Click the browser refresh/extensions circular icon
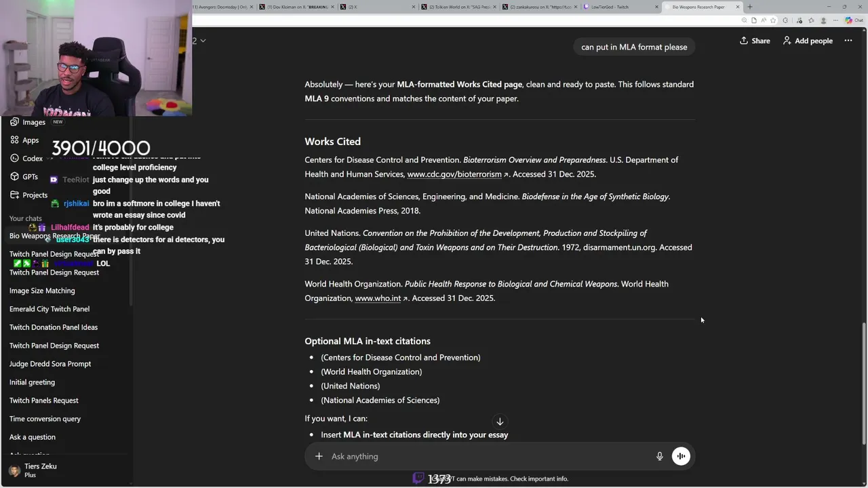Viewport: 868px width, 488px height. click(787, 20)
